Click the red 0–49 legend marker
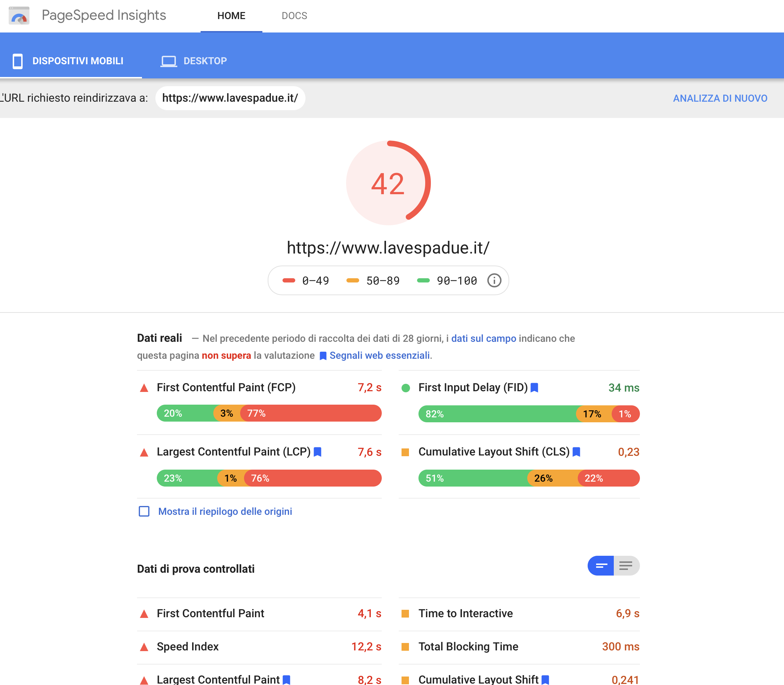784x685 pixels. (289, 281)
